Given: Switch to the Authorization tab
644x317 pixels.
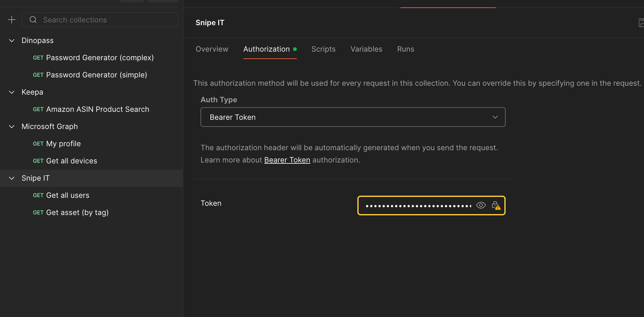Looking at the screenshot, I should pyautogui.click(x=270, y=49).
